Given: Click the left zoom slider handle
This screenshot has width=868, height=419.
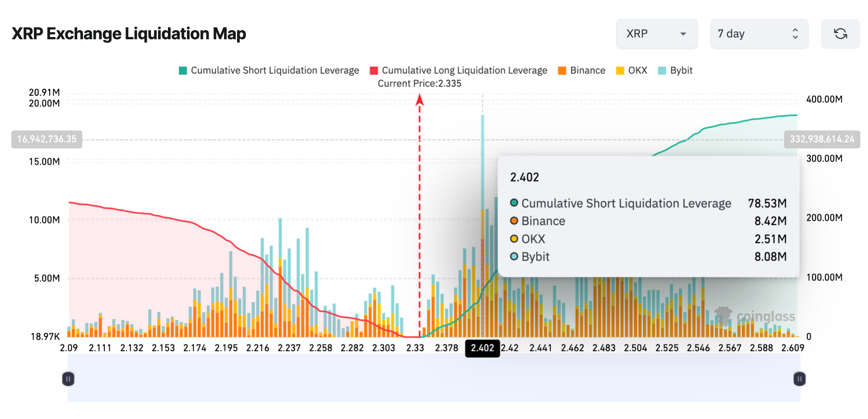Looking at the screenshot, I should click(68, 379).
